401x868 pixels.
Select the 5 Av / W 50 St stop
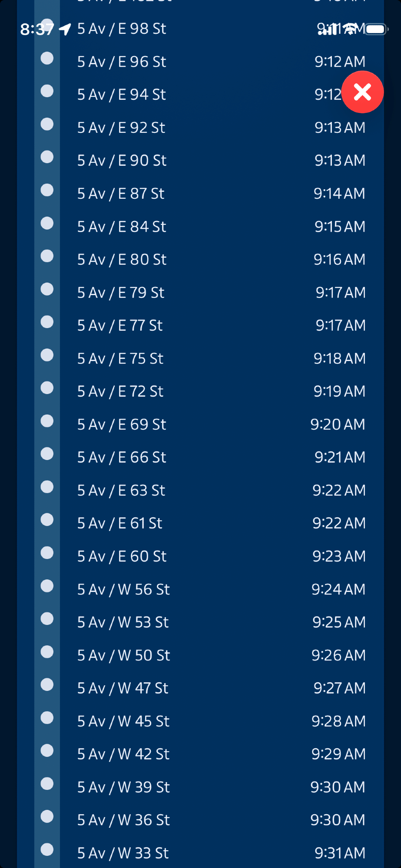tap(123, 655)
